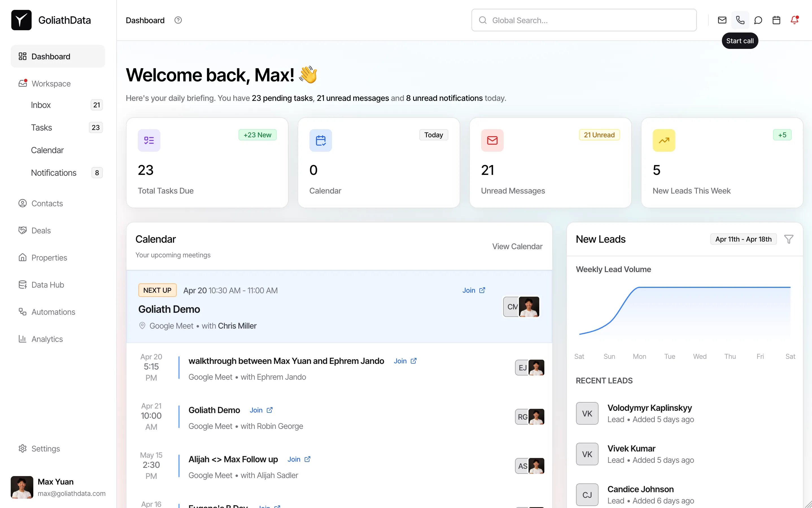
Task: Open the notifications bell icon
Action: [x=794, y=20]
